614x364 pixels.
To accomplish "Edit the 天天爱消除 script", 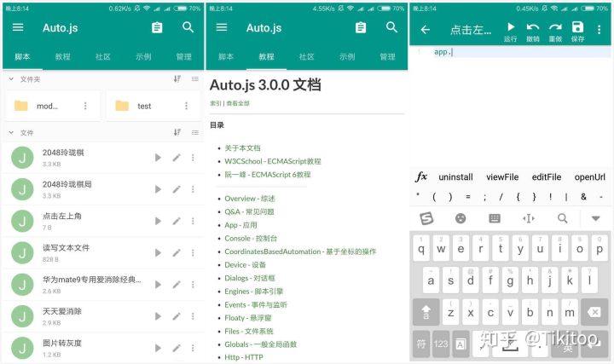I will 177,316.
